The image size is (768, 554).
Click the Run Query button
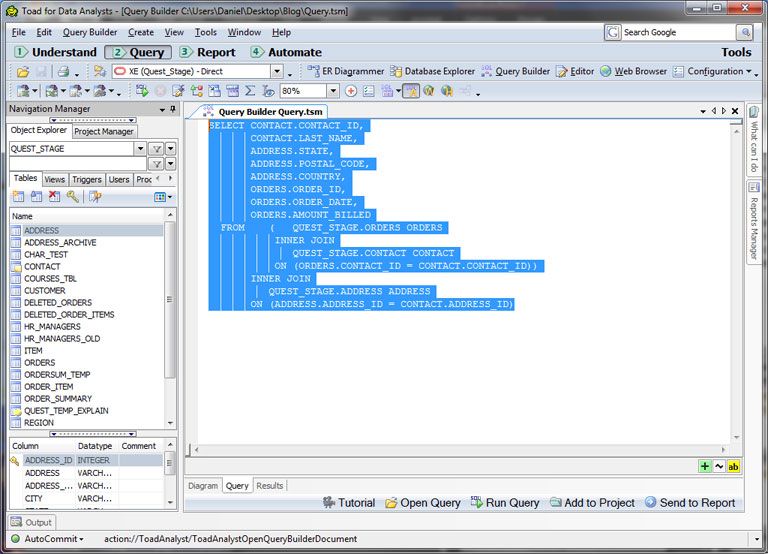tap(504, 503)
